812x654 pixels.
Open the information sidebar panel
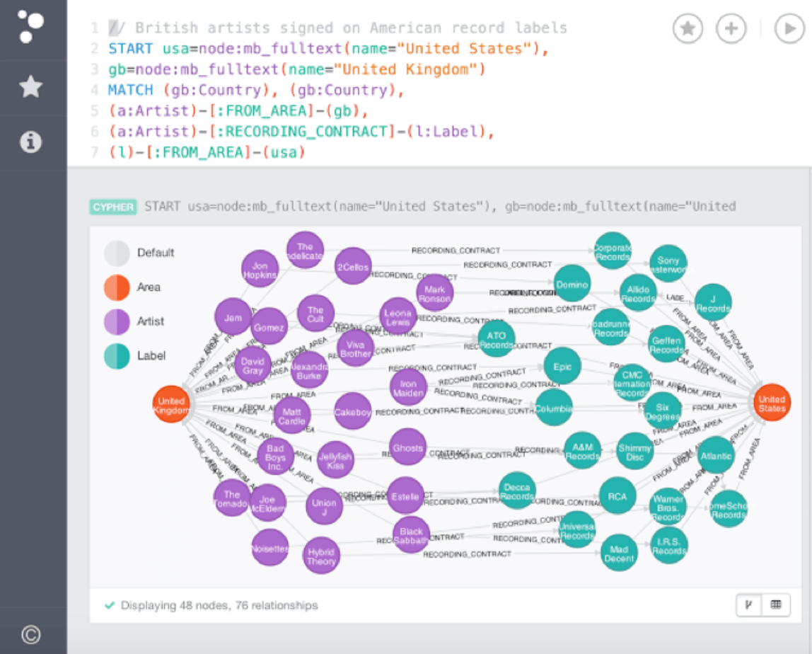click(30, 140)
